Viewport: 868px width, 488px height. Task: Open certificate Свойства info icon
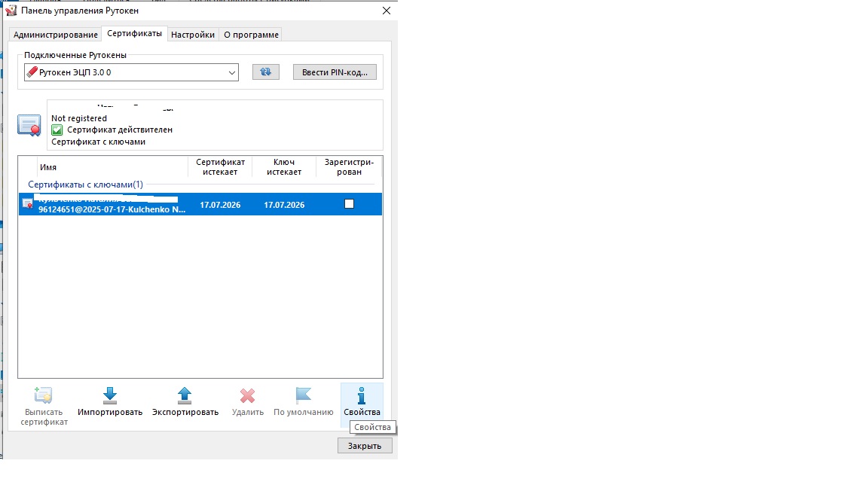pos(362,395)
